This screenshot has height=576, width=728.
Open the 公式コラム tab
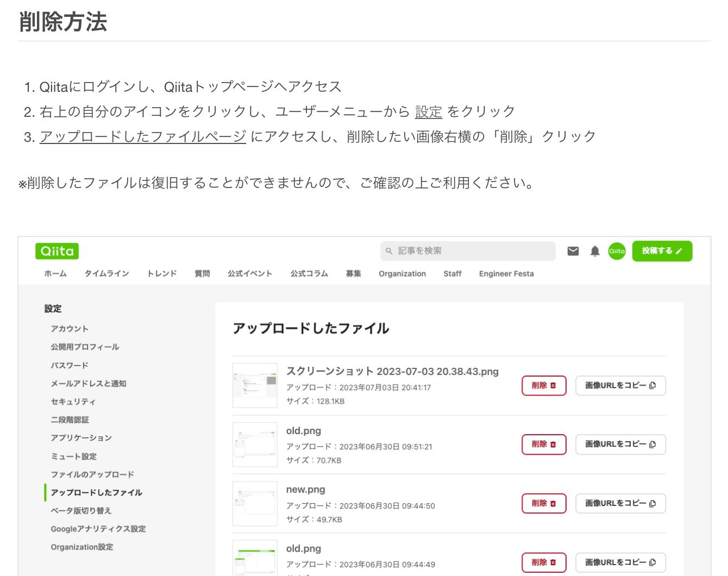309,274
